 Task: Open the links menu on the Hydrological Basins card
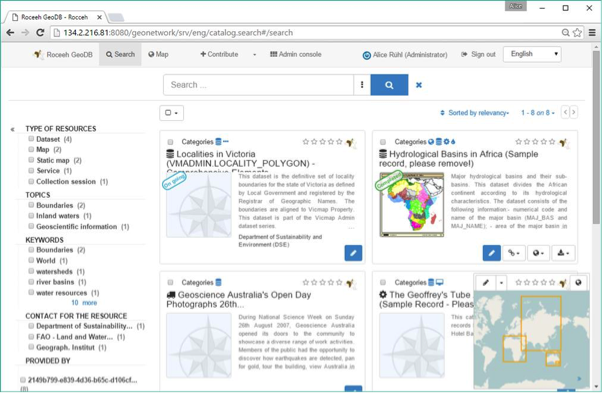[x=514, y=253]
